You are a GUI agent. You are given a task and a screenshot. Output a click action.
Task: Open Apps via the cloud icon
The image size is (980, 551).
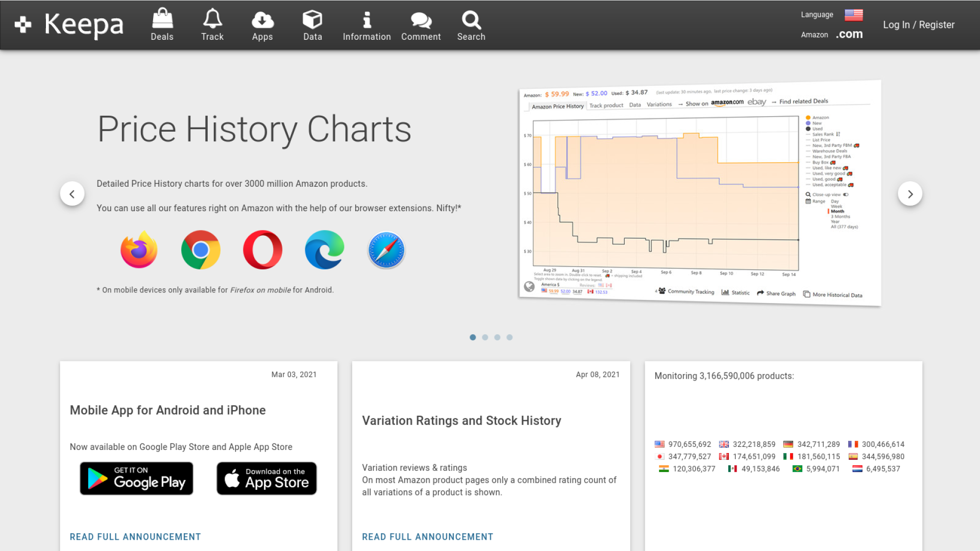click(262, 20)
